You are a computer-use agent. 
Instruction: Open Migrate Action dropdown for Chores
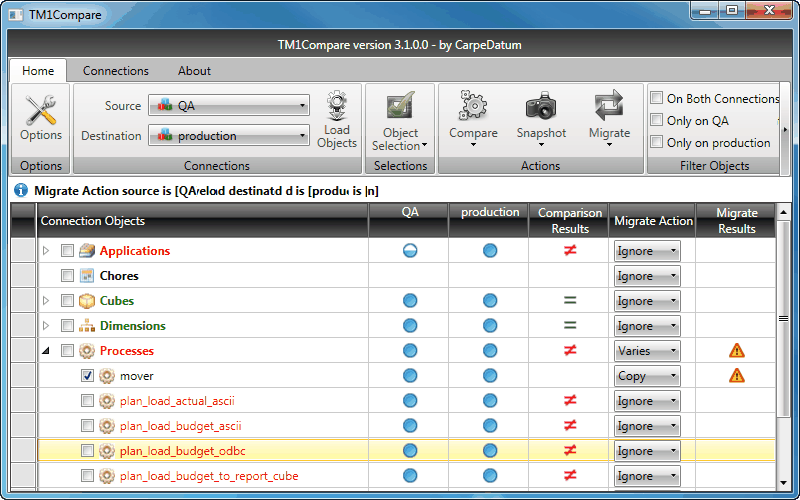click(647, 276)
